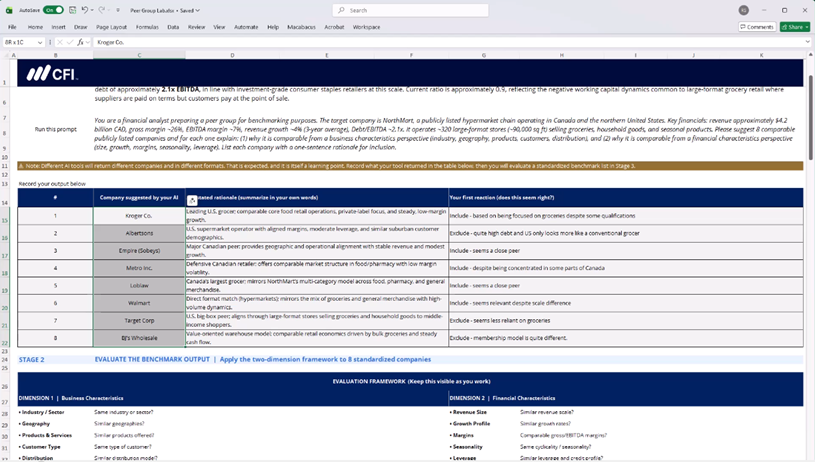The height and width of the screenshot is (462, 815).
Task: Click the Save icon in title bar
Action: (x=72, y=10)
